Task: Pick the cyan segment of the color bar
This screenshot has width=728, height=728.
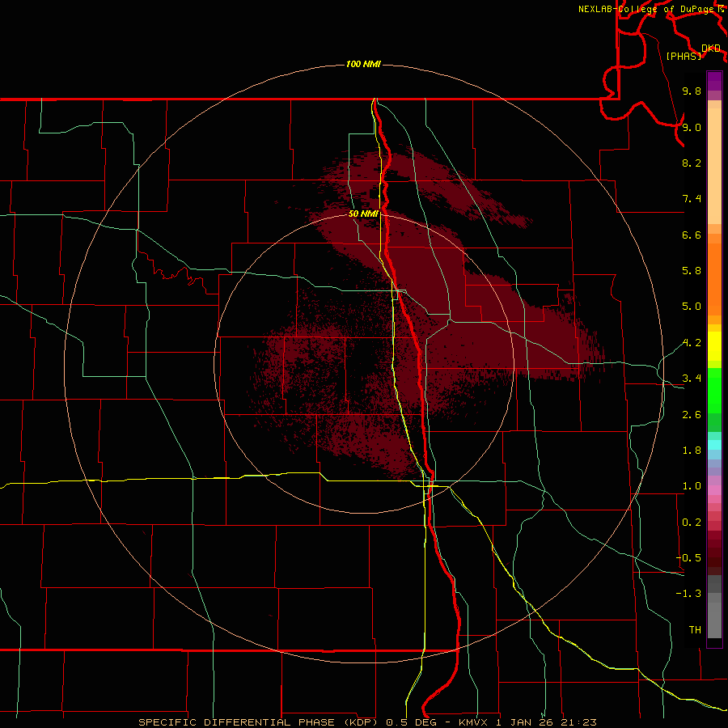Action: click(714, 445)
